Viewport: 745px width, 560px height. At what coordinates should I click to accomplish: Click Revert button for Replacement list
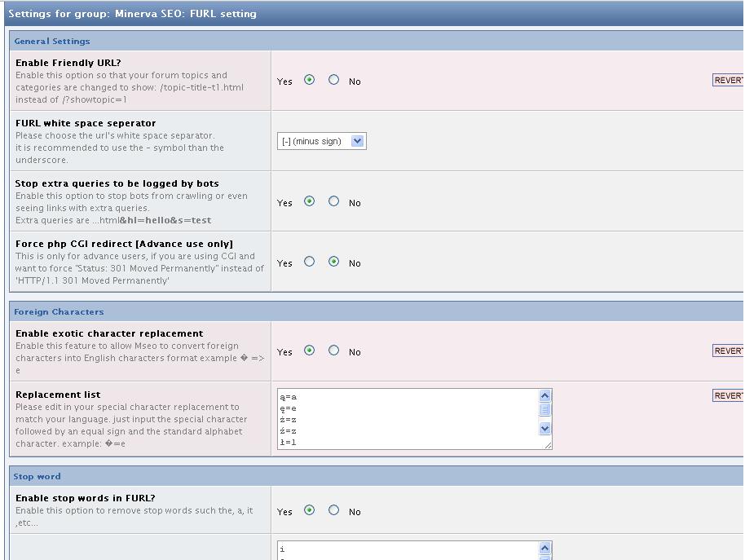[x=728, y=395]
